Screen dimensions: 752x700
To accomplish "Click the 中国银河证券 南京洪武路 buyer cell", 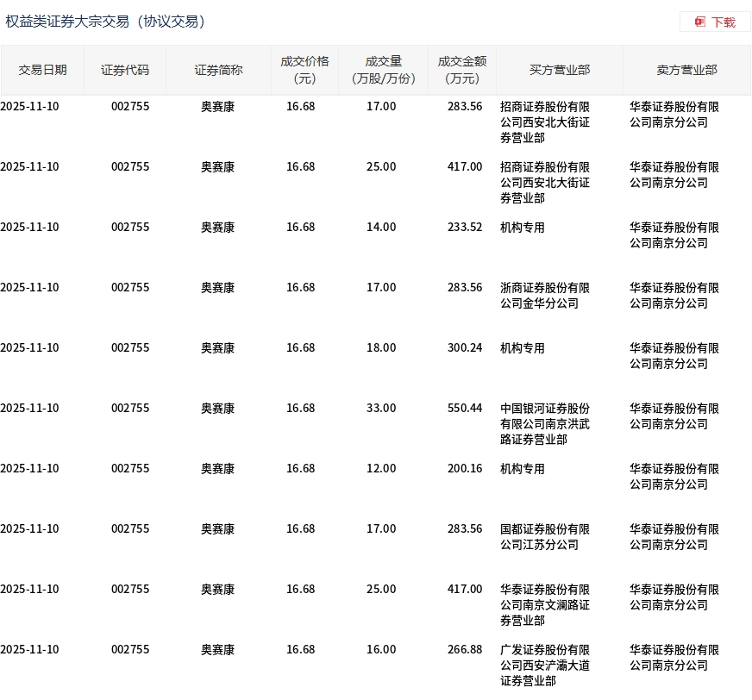I will [545, 424].
